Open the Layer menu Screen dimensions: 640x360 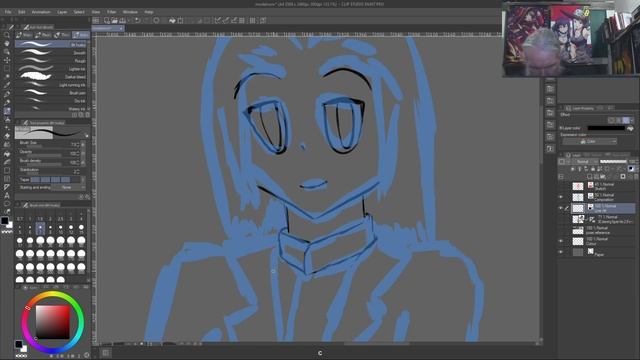coord(62,12)
